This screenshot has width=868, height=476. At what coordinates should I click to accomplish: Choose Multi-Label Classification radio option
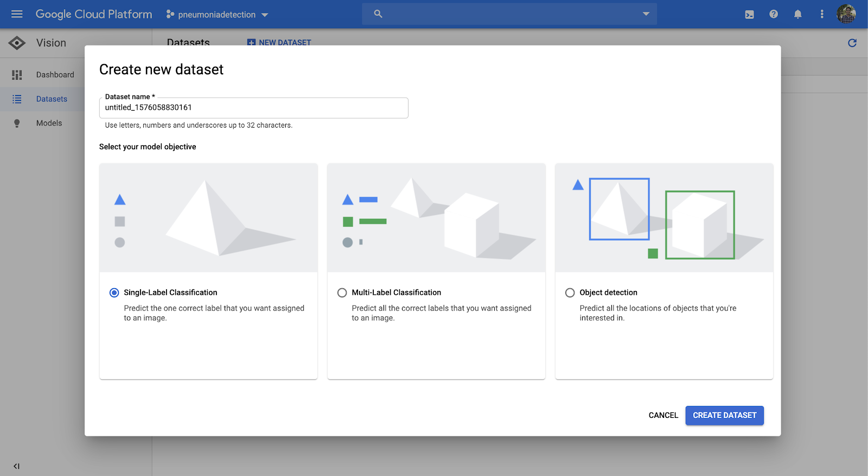pyautogui.click(x=342, y=293)
